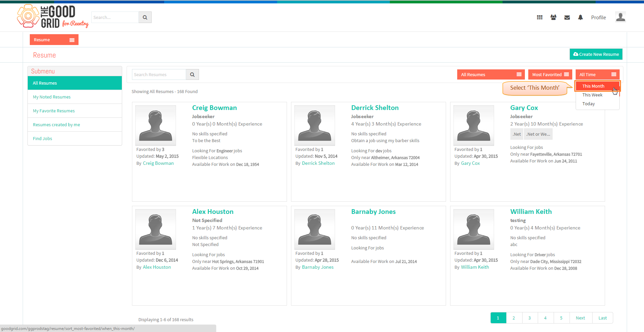Image resolution: width=644 pixels, height=332 pixels.
Task: Select All Resumes in Submenu
Action: click(x=75, y=83)
